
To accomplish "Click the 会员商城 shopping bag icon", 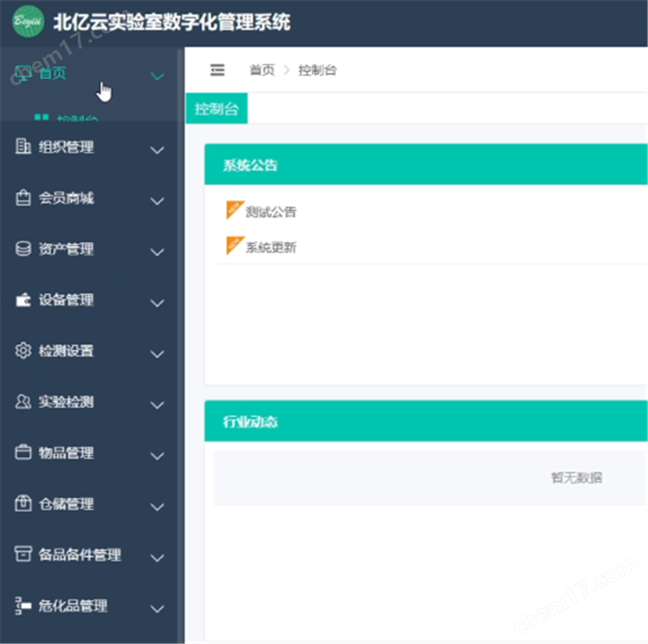I will point(23,198).
